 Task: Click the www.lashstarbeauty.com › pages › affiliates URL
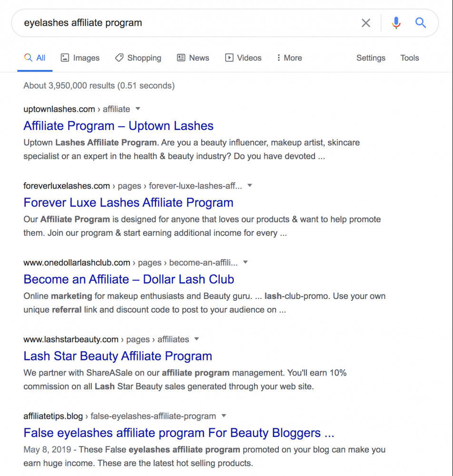pyautogui.click(x=106, y=339)
